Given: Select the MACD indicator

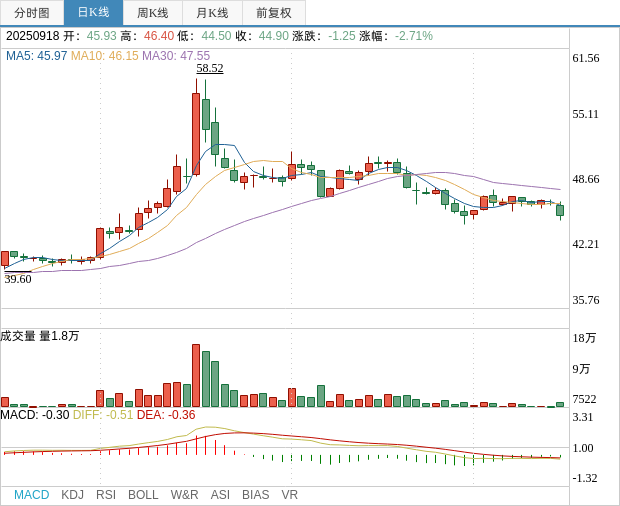Looking at the screenshot, I should tap(32, 495).
